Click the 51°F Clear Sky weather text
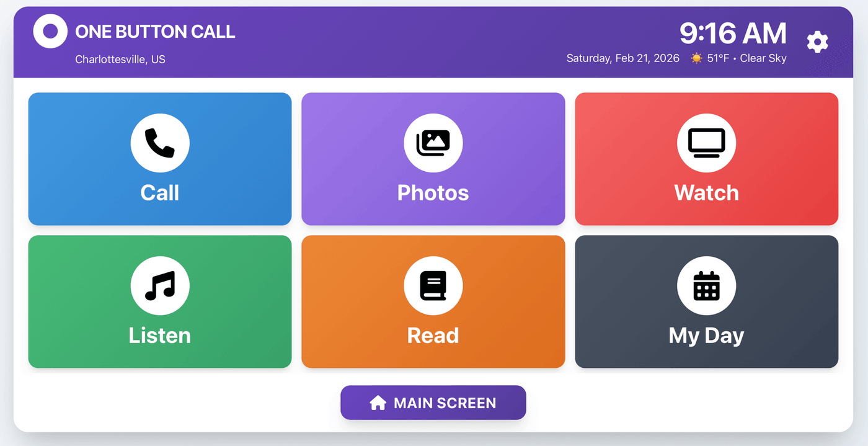This screenshot has width=868, height=446. [x=746, y=58]
